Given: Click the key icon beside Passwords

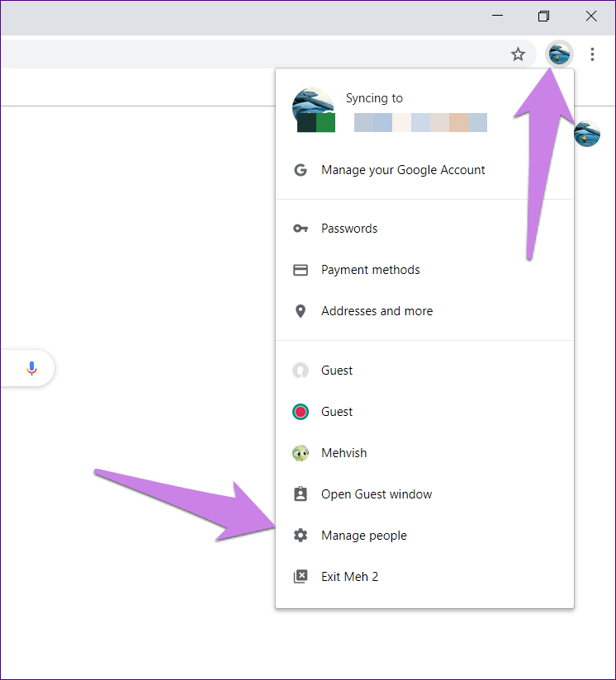Looking at the screenshot, I should click(301, 229).
